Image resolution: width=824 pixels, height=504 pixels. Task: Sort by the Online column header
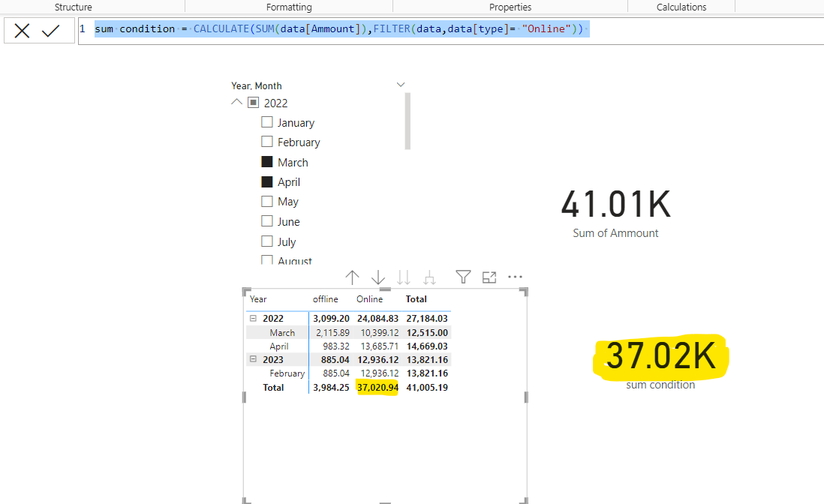coord(369,298)
